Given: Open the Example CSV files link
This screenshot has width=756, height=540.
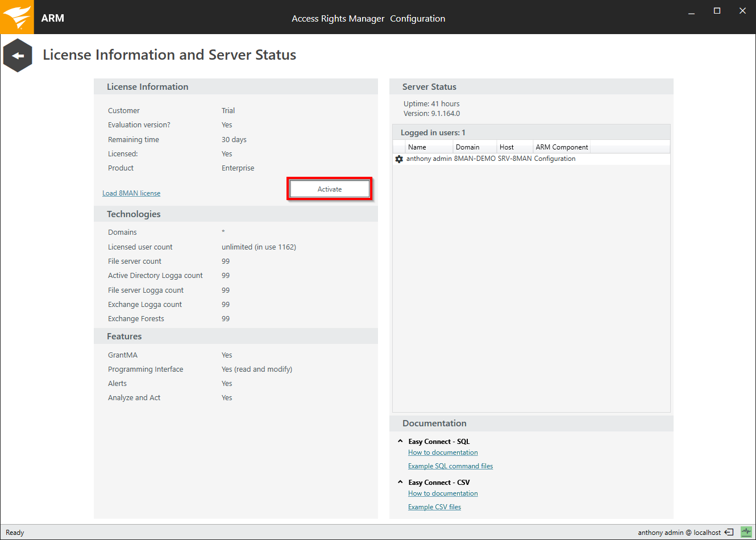Looking at the screenshot, I should (434, 507).
